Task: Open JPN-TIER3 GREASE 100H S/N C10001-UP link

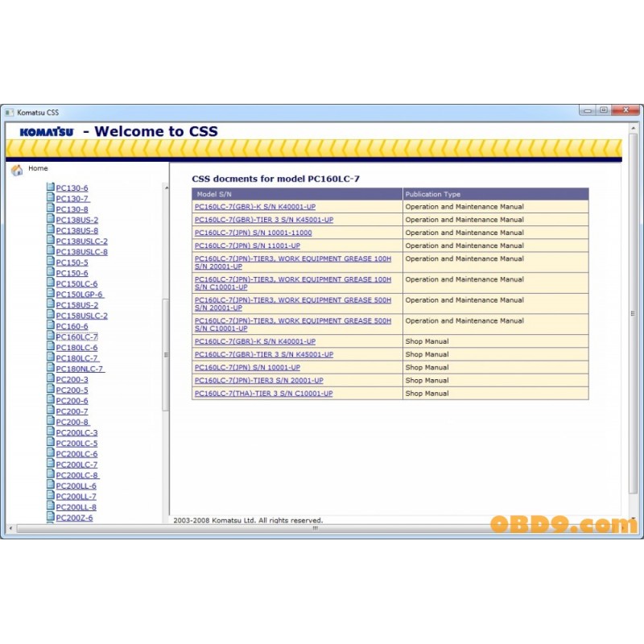Action: [x=293, y=283]
